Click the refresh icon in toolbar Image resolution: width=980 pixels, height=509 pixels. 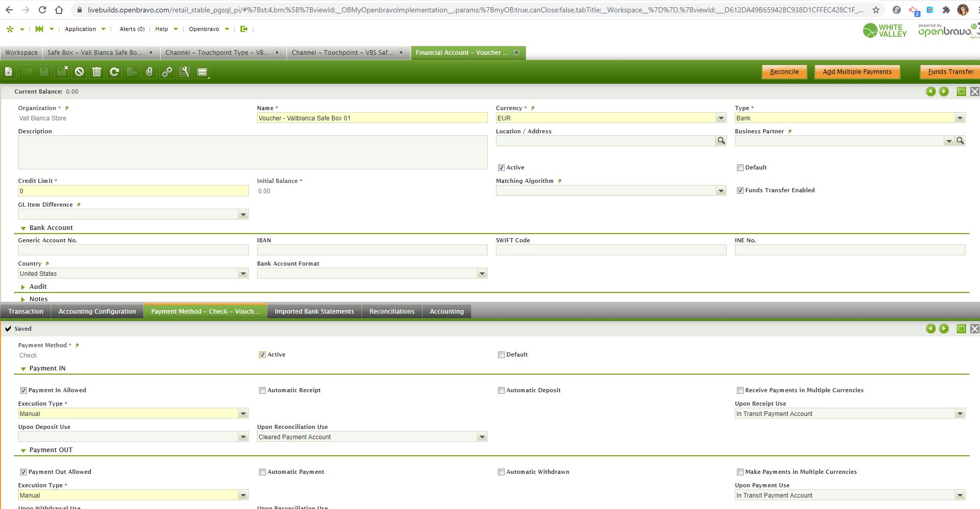[114, 72]
